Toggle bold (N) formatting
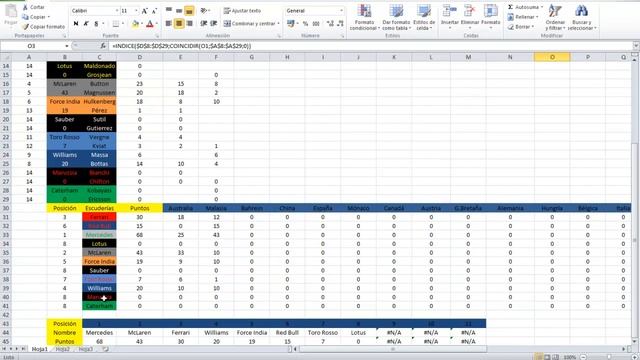 [x=76, y=24]
